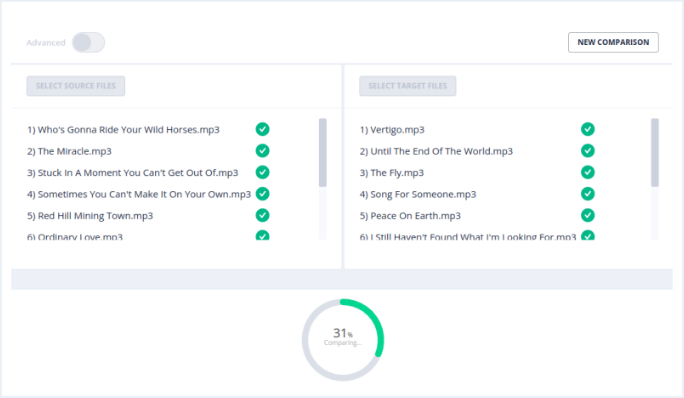Click checkmark beside Peace On Earth.mp3
Image resolution: width=684 pixels, height=398 pixels.
[588, 215]
